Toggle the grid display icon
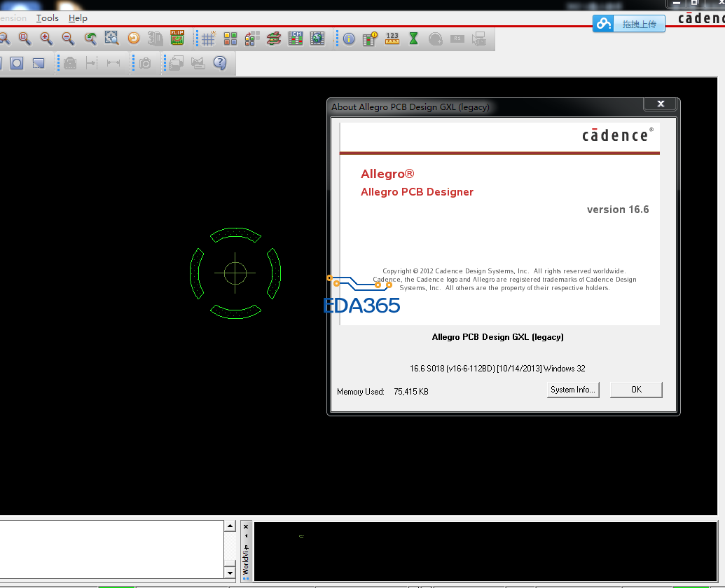 click(208, 39)
